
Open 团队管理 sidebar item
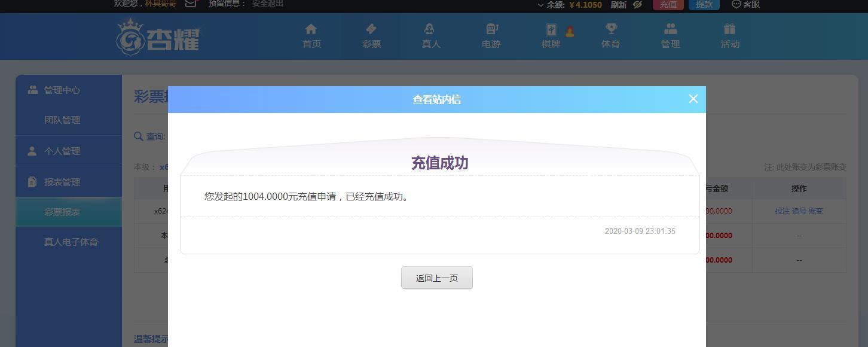(69, 120)
